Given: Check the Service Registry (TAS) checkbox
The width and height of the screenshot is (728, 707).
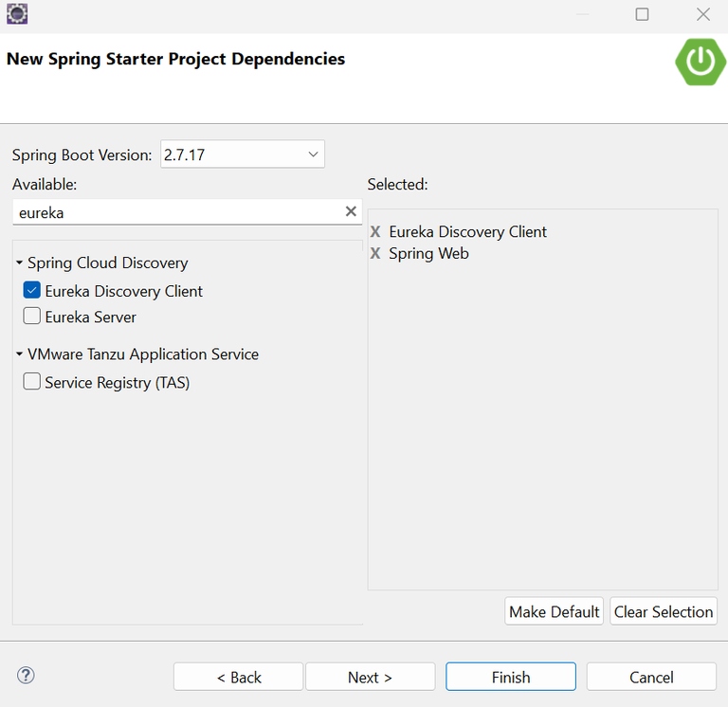Looking at the screenshot, I should (x=31, y=382).
